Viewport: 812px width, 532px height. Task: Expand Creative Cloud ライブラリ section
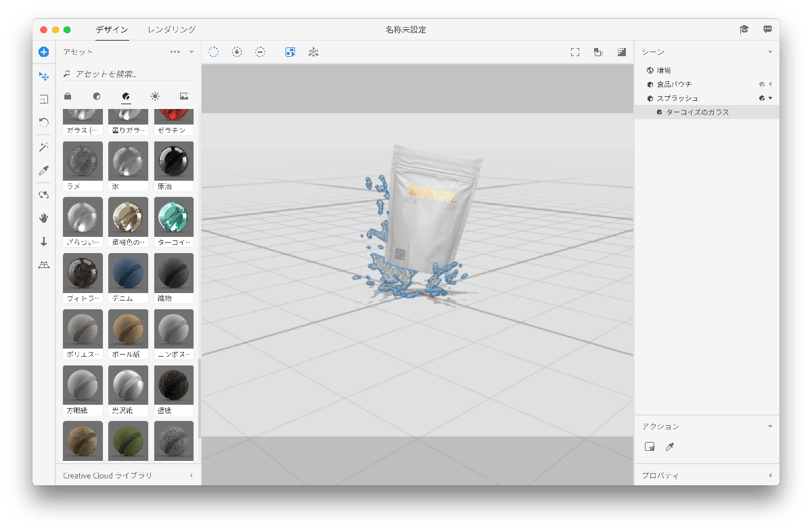click(191, 475)
